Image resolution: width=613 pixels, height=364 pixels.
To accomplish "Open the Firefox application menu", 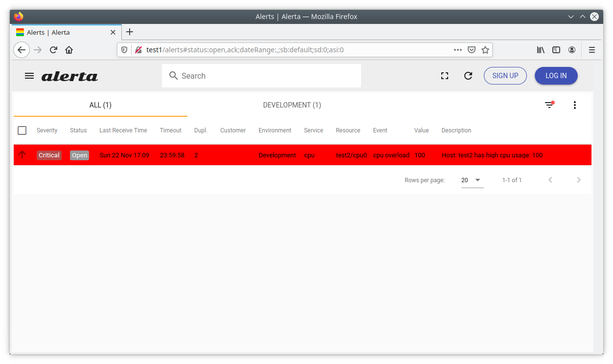I will pyautogui.click(x=591, y=49).
